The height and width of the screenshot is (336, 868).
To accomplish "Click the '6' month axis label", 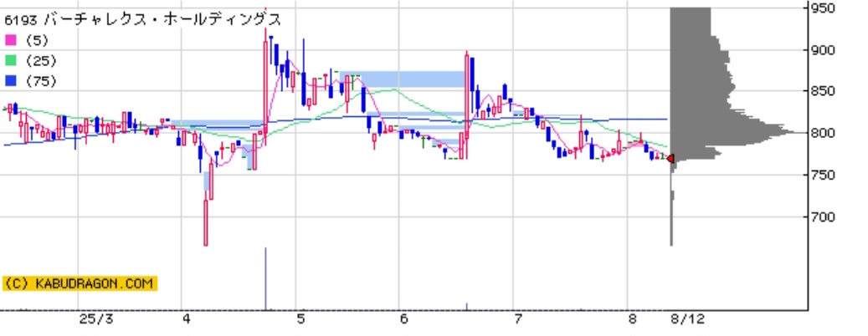I will coord(403,319).
